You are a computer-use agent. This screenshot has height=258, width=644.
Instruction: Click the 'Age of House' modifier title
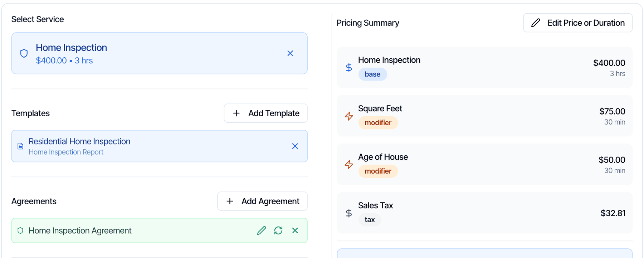pos(383,157)
